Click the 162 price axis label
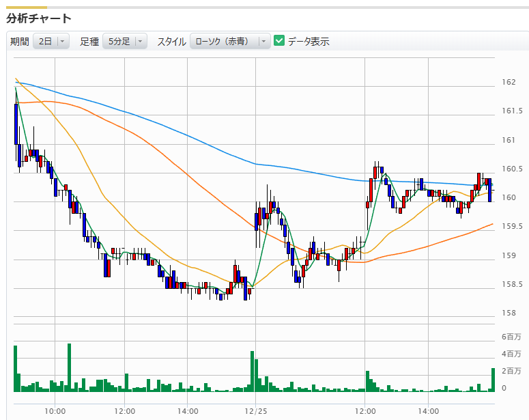Viewport: 529px width, 420px height. tap(509, 83)
